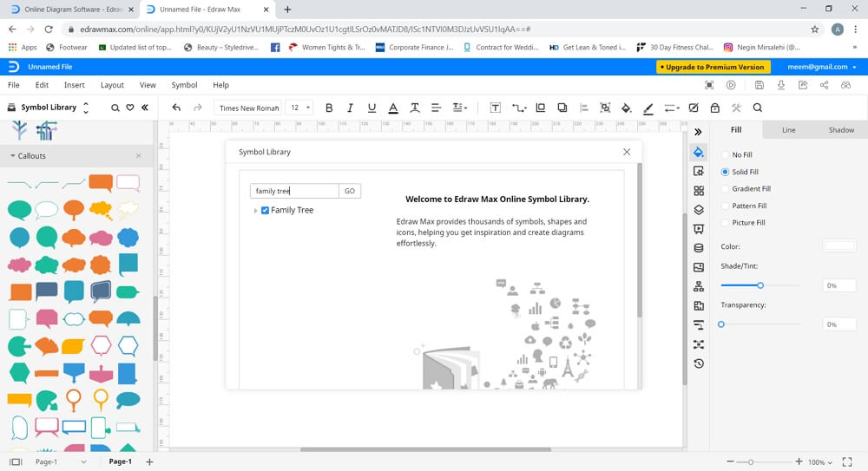Click the undo arrow
The image size is (868, 471).
click(176, 108)
